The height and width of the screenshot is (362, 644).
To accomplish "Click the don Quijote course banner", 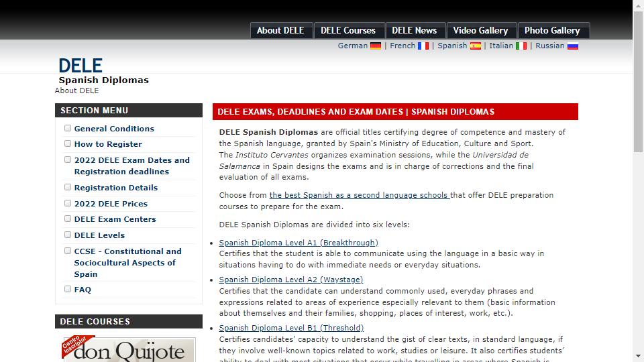I will pos(129,349).
